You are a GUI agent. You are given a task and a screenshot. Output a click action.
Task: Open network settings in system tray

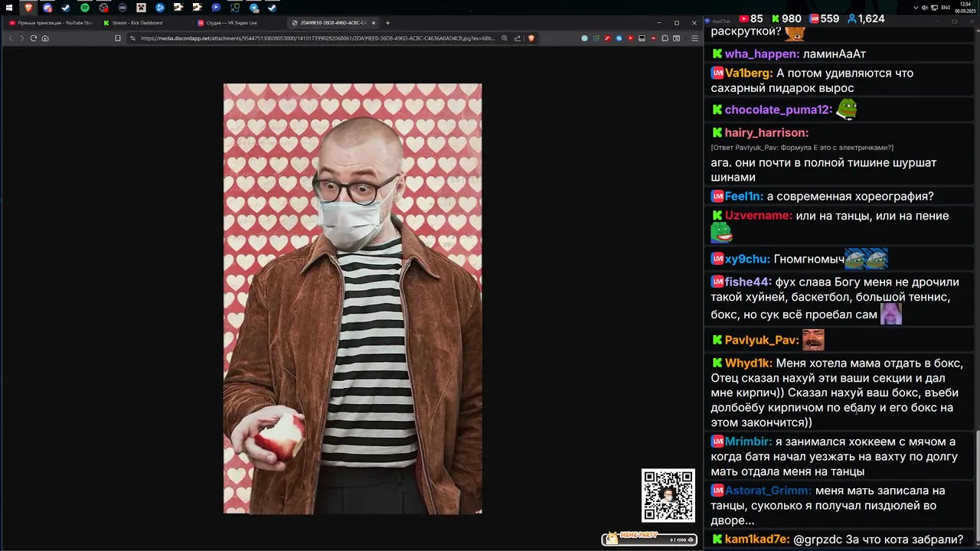(x=934, y=8)
